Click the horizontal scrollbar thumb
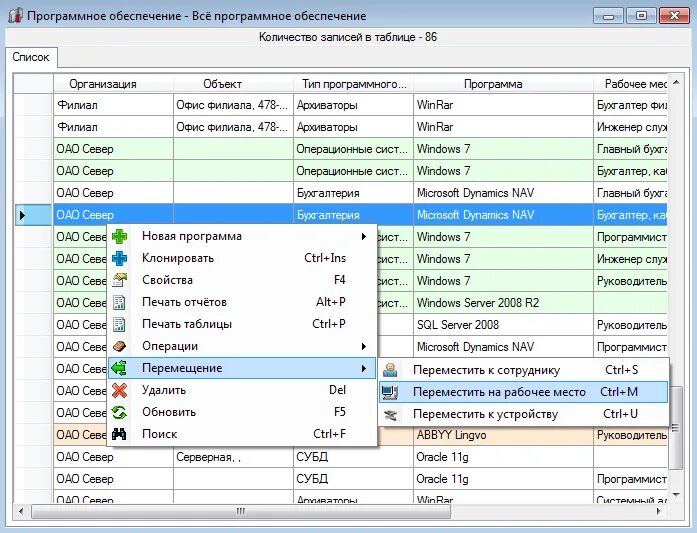Viewport: 697px width, 533px height. point(240,512)
